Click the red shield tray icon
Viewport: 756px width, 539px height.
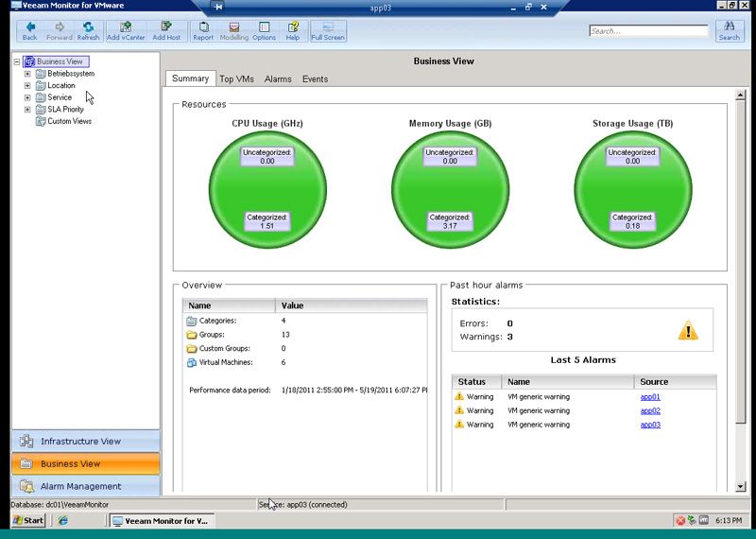point(680,520)
